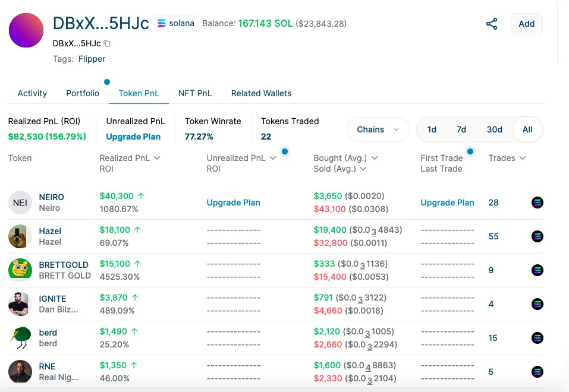Click Upgrade Plan under Unrealized PnL summary
The width and height of the screenshot is (569, 392).
point(133,137)
